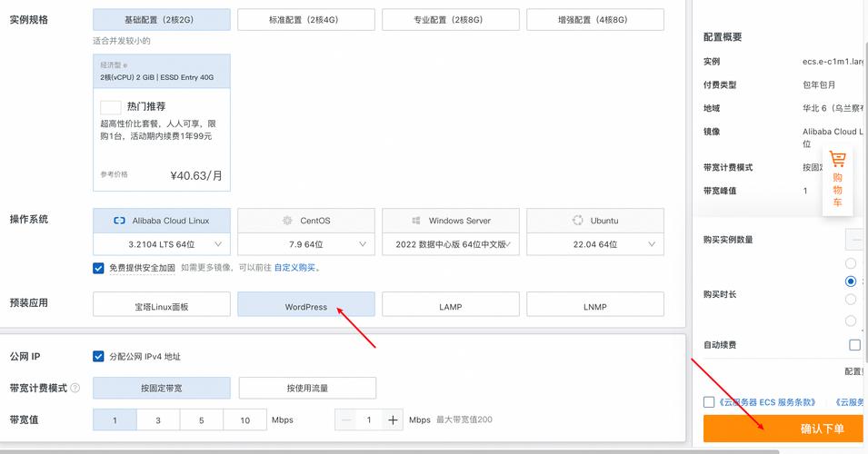This screenshot has width=868, height=454.
Task: Click the bandwidth Mbps number input field
Action: 369,420
